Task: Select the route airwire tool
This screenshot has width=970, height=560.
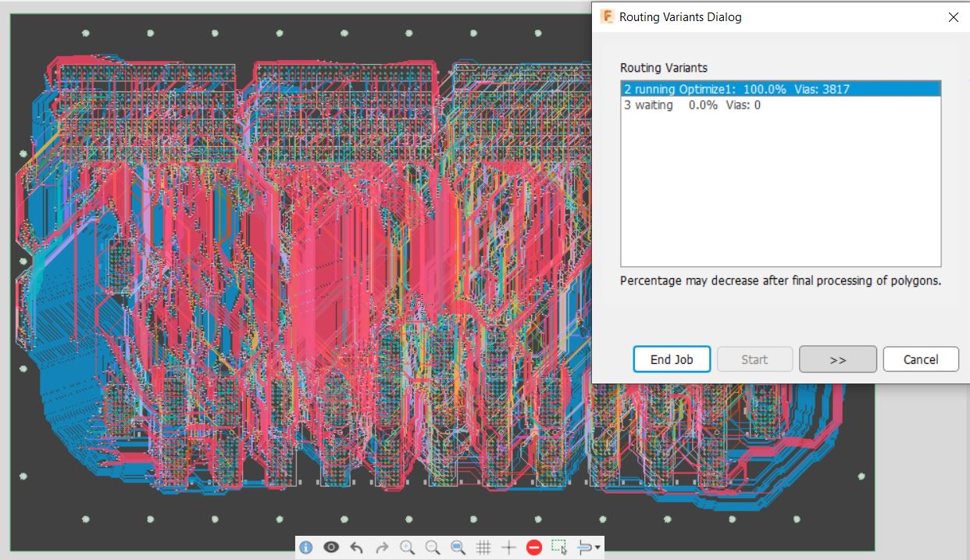Action: click(x=584, y=547)
